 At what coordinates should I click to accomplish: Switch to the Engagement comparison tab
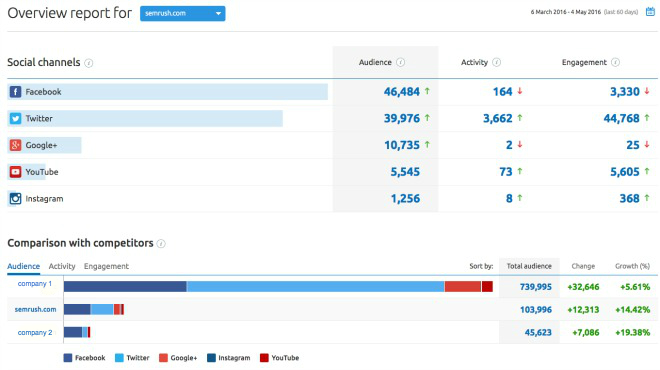[x=106, y=266]
